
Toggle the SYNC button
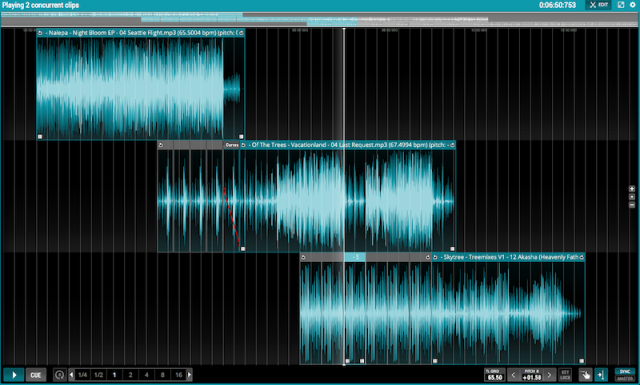click(625, 372)
